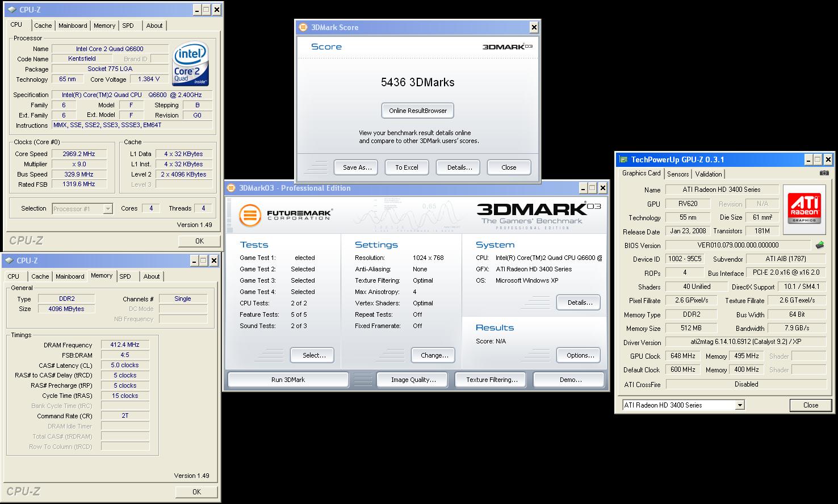Click OK in the top CPU-Z window

(199, 241)
